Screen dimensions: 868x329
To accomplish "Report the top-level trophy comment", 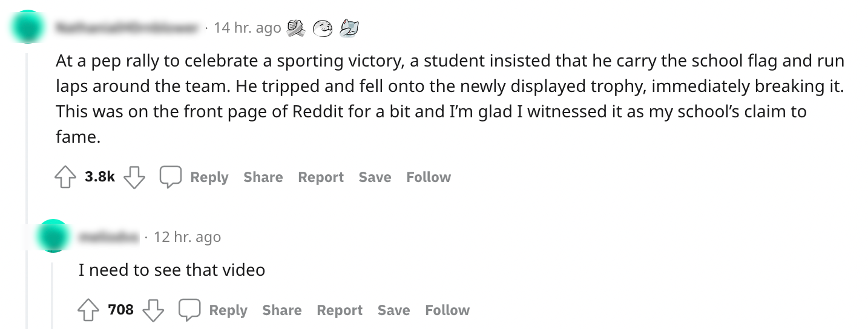I will coord(320,177).
